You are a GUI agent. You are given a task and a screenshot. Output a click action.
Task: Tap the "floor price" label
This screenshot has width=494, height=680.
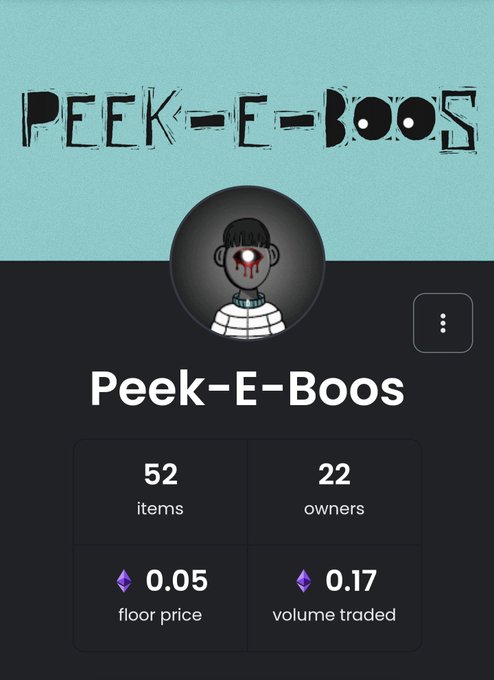(160, 615)
